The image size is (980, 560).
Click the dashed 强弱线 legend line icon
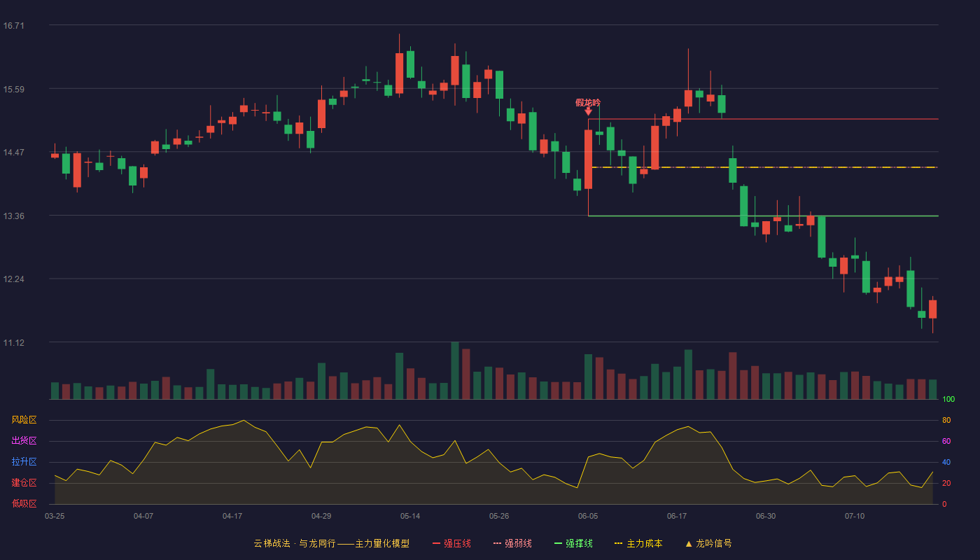(497, 543)
